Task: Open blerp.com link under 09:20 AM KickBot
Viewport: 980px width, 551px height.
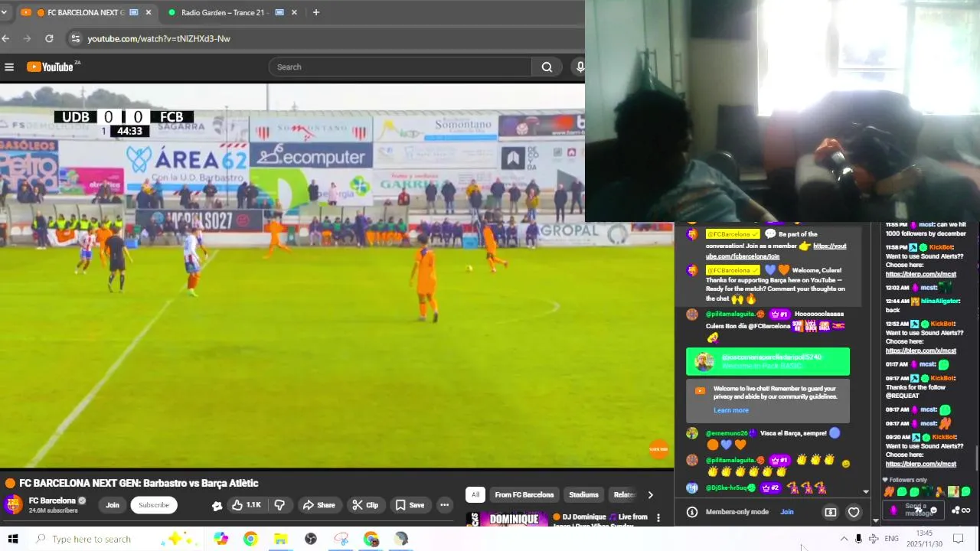Action: [x=921, y=464]
